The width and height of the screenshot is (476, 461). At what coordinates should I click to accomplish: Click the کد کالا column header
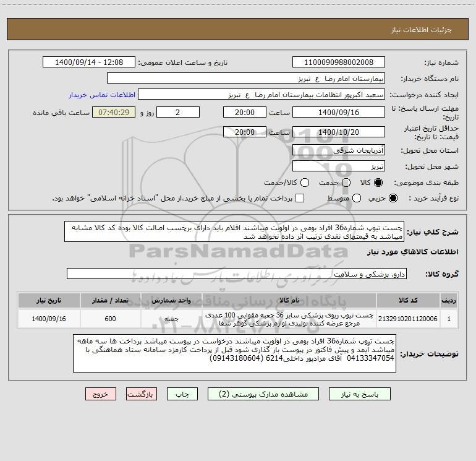click(x=408, y=301)
